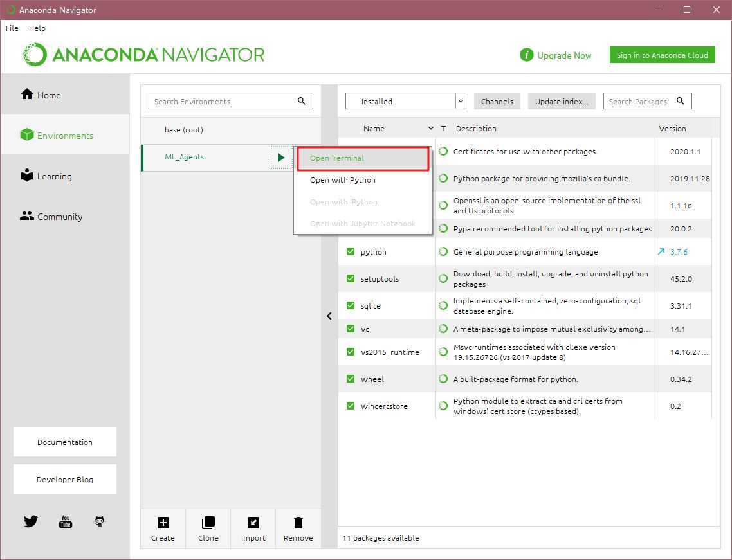The image size is (732, 560).
Task: Click the Version column header
Action: click(x=672, y=129)
